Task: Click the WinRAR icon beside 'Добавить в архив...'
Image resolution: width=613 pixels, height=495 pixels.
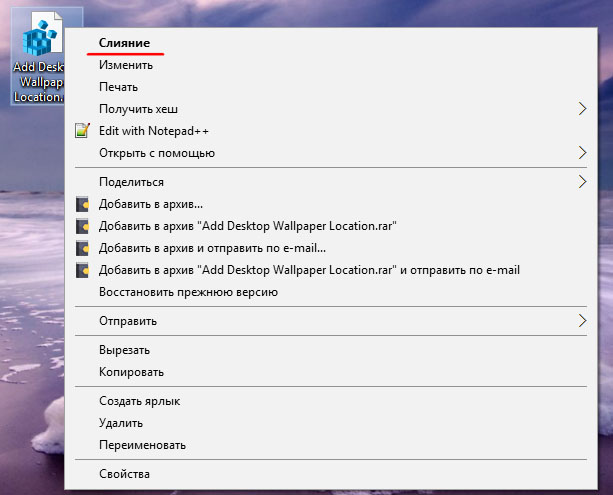Action: point(82,204)
